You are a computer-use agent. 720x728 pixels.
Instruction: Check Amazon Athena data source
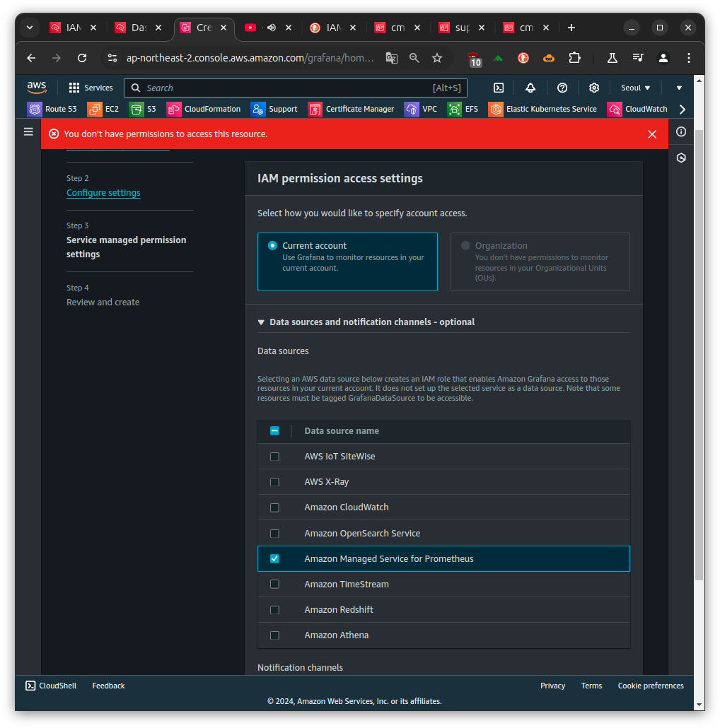(274, 635)
